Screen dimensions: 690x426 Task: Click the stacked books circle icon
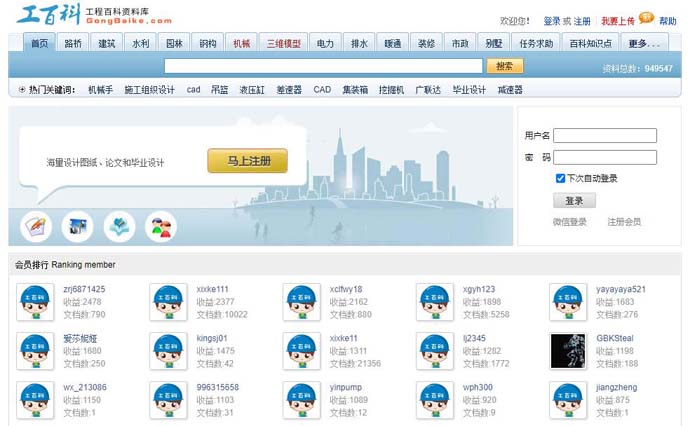pyautogui.click(x=119, y=226)
